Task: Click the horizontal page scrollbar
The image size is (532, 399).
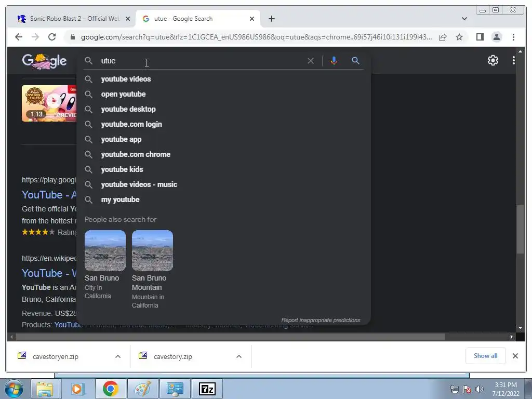Action: pyautogui.click(x=231, y=337)
